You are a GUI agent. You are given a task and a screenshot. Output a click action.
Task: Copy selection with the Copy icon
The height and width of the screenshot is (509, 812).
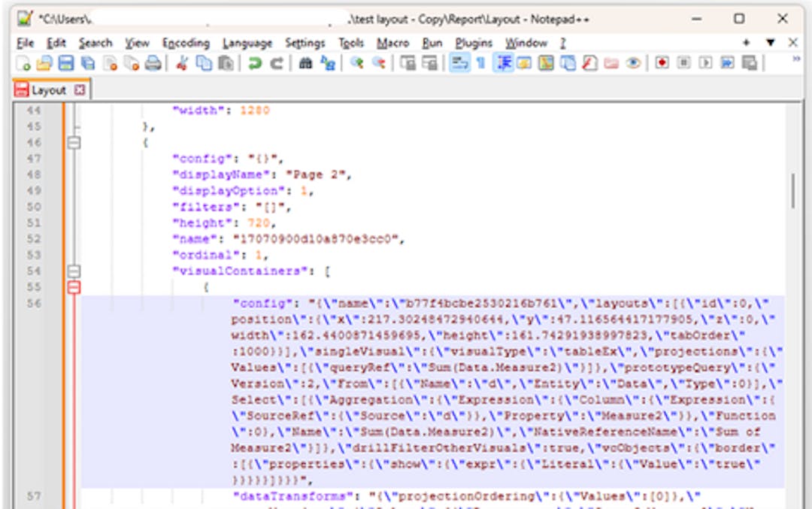tap(204, 63)
